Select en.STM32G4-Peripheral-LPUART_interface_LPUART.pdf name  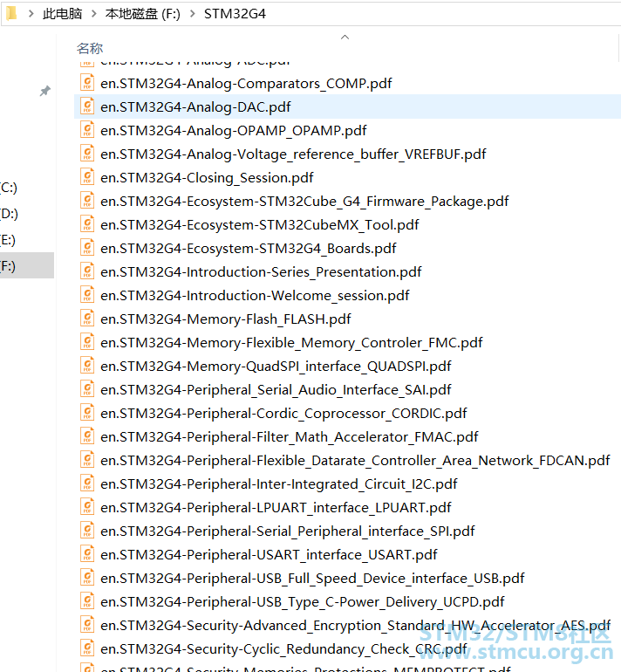(x=276, y=507)
